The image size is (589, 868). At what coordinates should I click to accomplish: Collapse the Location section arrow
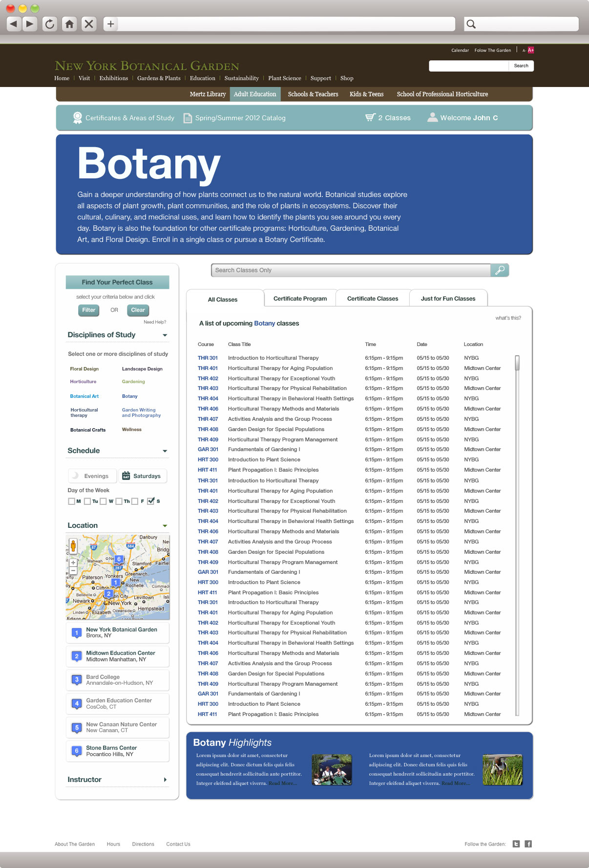[165, 526]
